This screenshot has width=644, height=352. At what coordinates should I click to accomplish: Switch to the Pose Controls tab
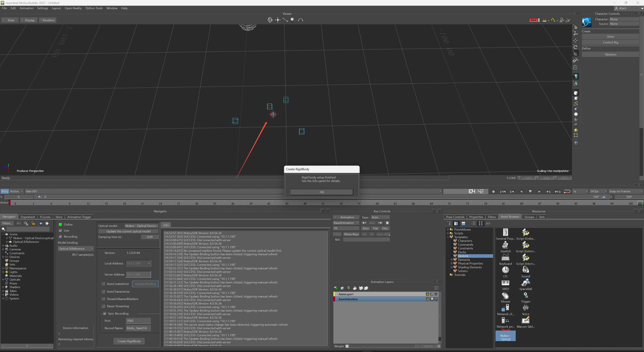(x=455, y=217)
